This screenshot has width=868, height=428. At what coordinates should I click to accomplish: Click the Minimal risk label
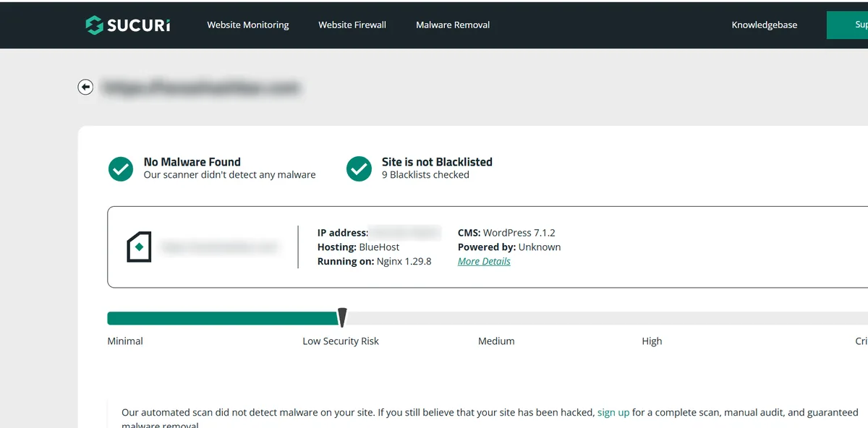click(125, 341)
